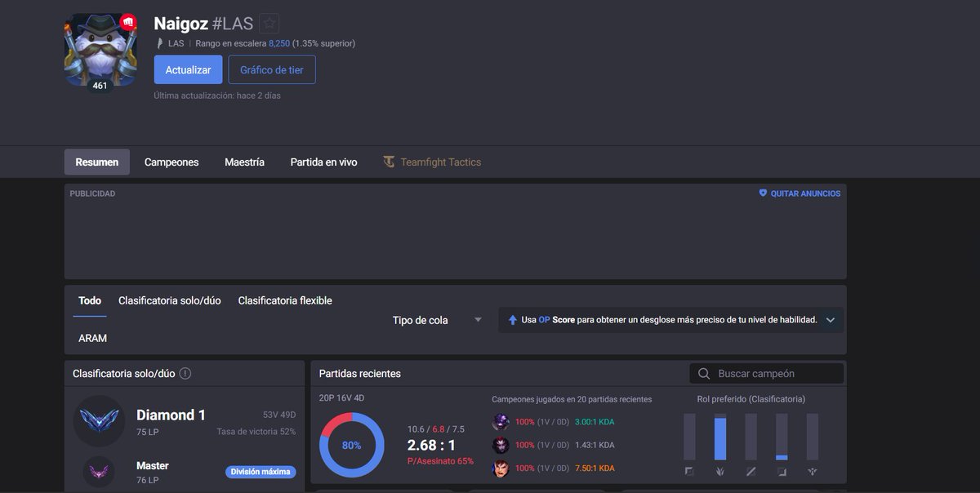This screenshot has height=493, width=980.
Task: Click the jungle role icon
Action: [720, 471]
